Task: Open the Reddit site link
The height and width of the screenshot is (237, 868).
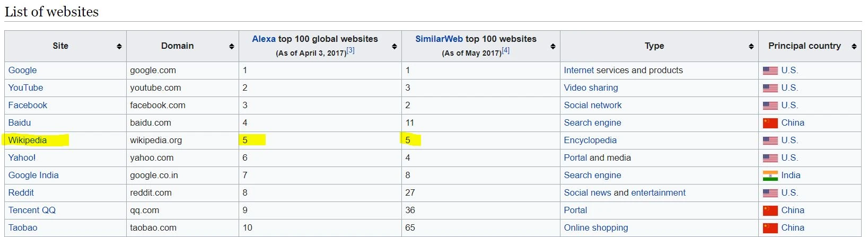Action: [21, 192]
